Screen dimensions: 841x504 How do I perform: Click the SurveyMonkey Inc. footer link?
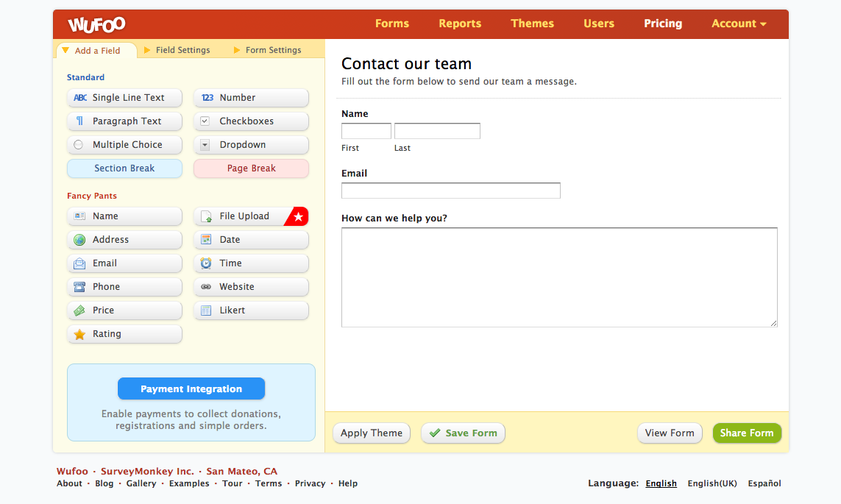[x=147, y=472]
